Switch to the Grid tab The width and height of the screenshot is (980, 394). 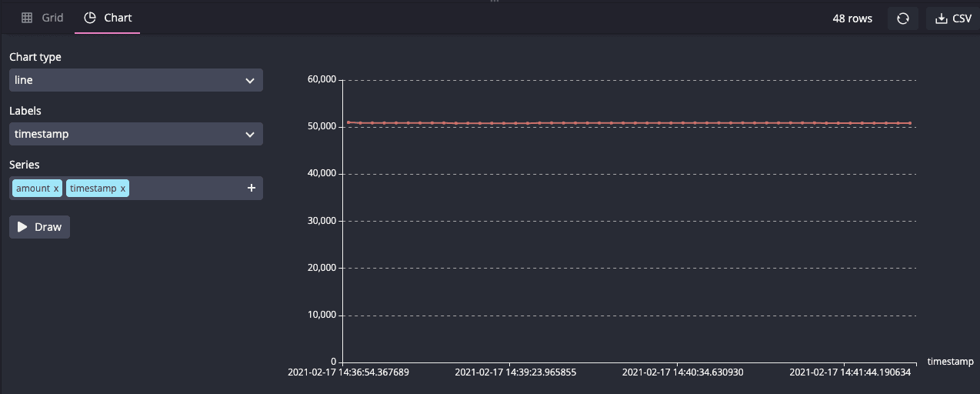point(42,18)
